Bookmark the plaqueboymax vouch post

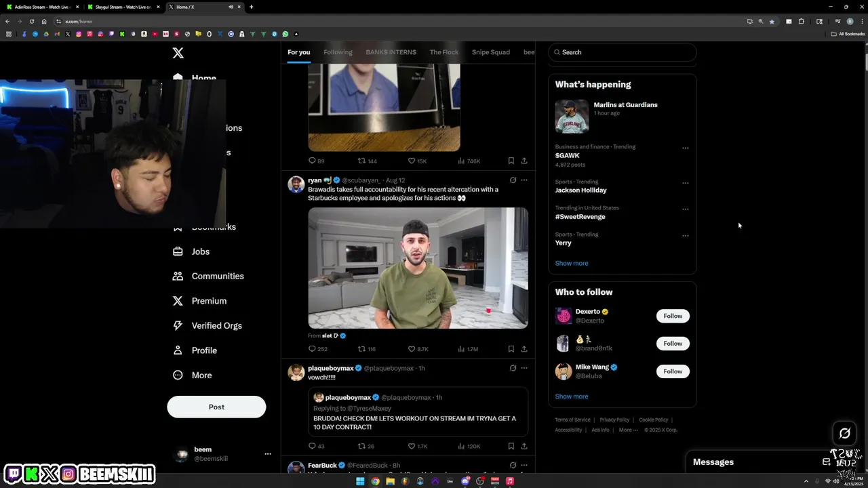pos(511,446)
